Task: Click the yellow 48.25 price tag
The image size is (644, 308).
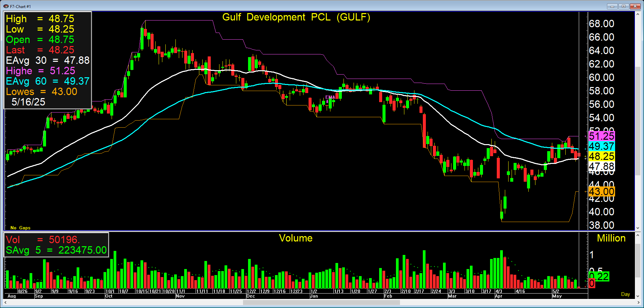Action: pyautogui.click(x=602, y=156)
